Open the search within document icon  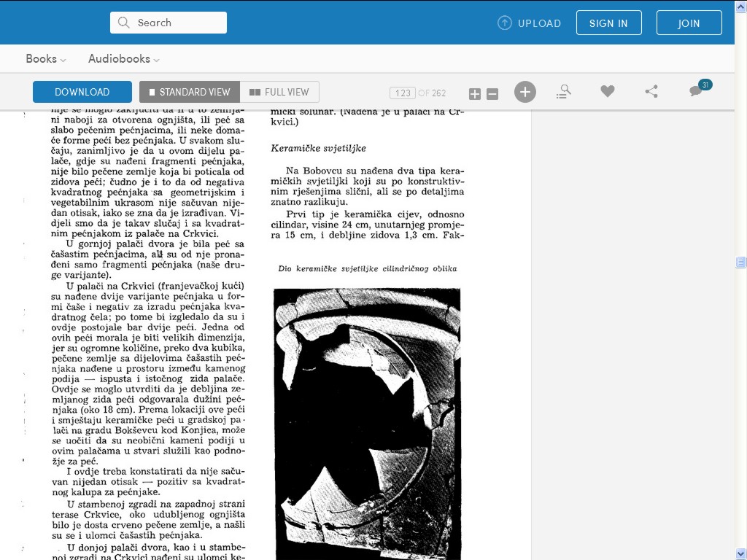[x=564, y=91]
